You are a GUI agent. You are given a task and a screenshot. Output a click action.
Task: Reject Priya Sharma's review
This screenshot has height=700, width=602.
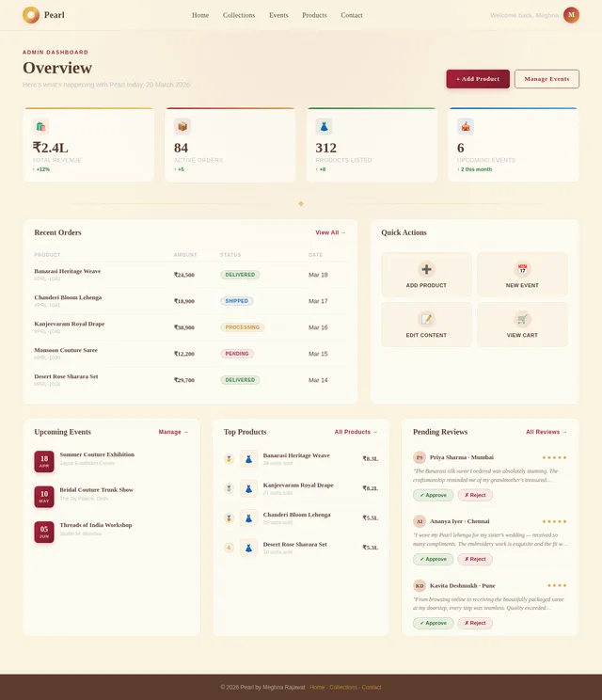tap(475, 495)
